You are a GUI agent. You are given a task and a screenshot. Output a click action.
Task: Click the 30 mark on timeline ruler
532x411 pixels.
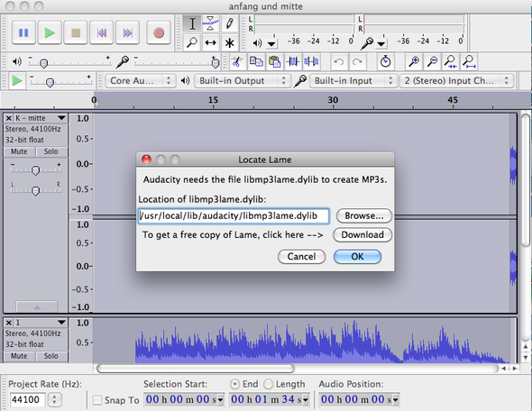333,100
